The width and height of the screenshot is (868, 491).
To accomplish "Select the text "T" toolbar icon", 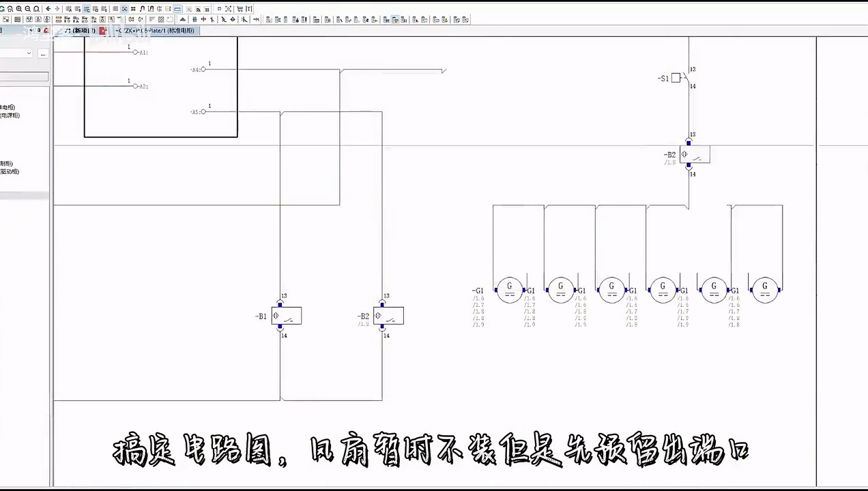I will tap(248, 9).
